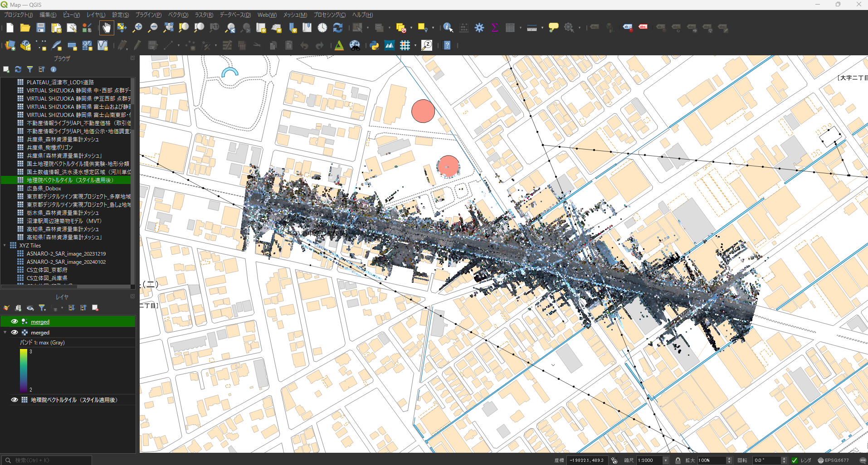The image size is (868, 465).
Task: Uncheck the レンダ render checkbox
Action: [795, 460]
